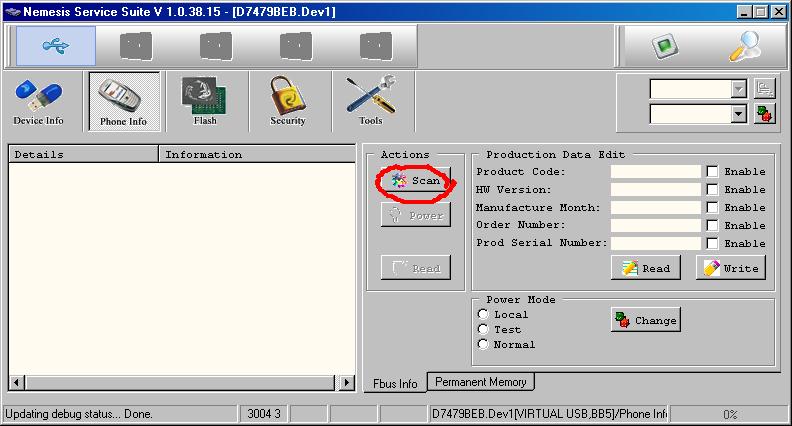This screenshot has height=426, width=792.
Task: Click the '3004 3' status bar entry
Action: point(264,414)
